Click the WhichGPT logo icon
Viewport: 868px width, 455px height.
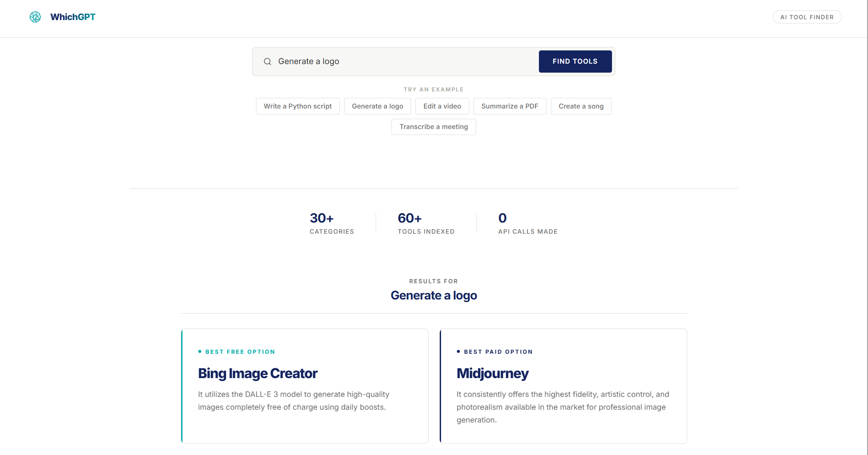click(35, 17)
